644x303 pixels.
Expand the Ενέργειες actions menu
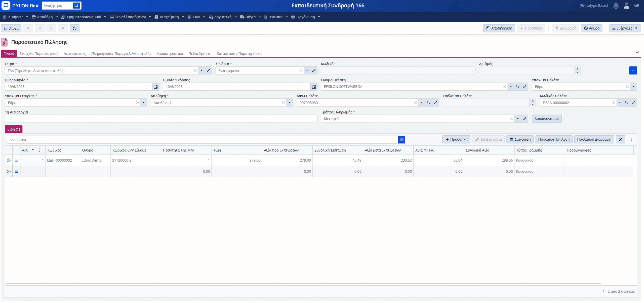625,28
